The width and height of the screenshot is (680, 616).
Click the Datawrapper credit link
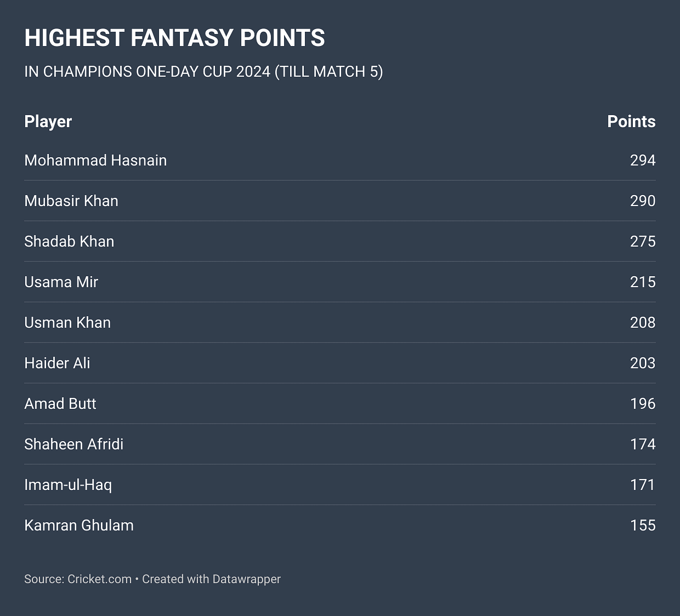coord(246,579)
